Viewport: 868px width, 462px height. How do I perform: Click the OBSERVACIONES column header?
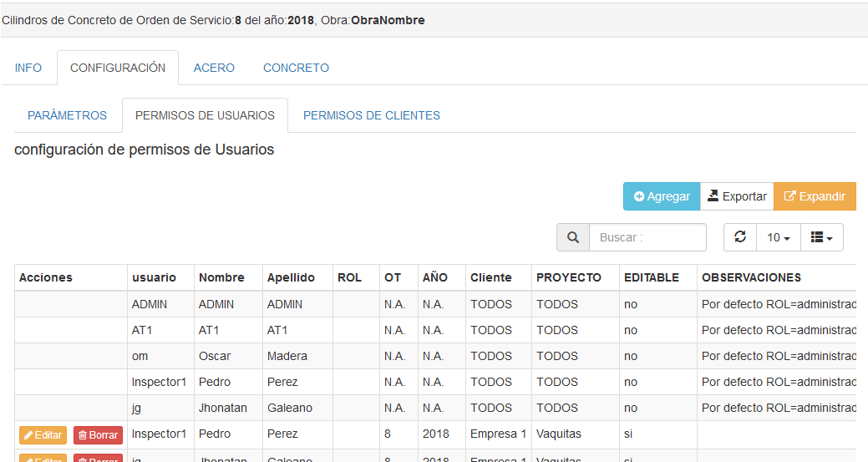pyautogui.click(x=751, y=277)
